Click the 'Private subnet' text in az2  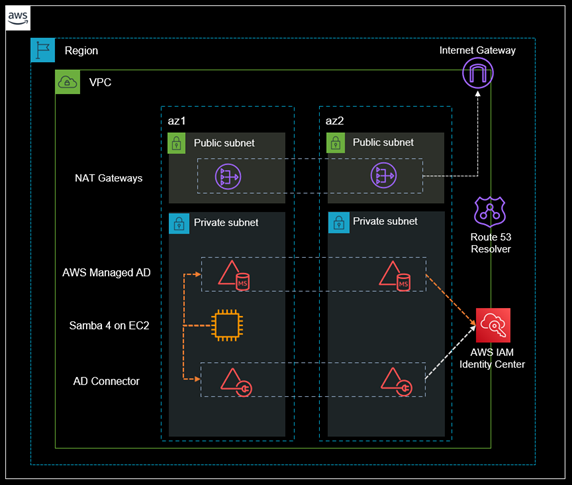pyautogui.click(x=385, y=221)
